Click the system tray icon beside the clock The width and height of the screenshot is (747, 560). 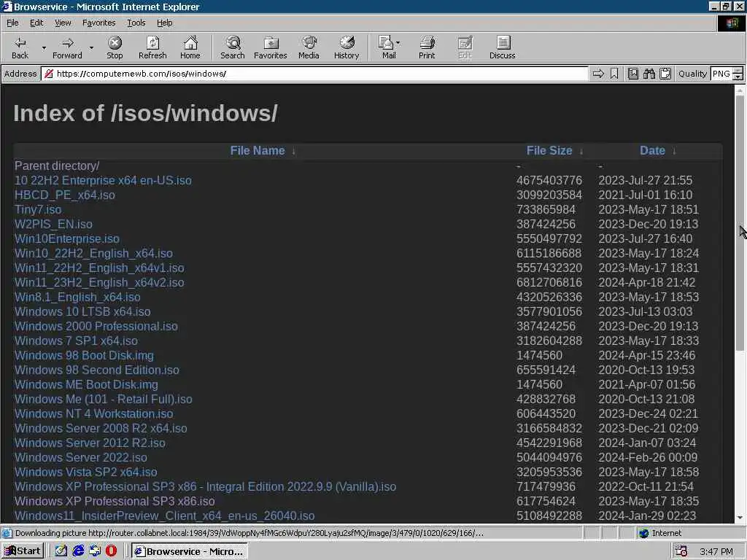(x=681, y=551)
